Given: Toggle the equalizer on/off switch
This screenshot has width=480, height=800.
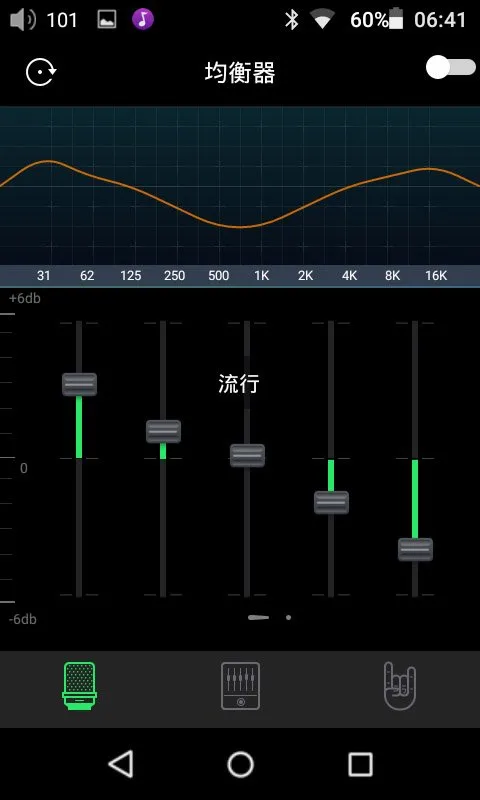Looking at the screenshot, I should pos(451,67).
